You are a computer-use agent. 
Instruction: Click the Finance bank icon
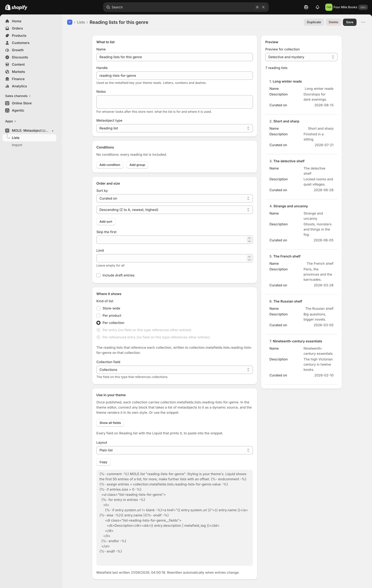click(7, 79)
